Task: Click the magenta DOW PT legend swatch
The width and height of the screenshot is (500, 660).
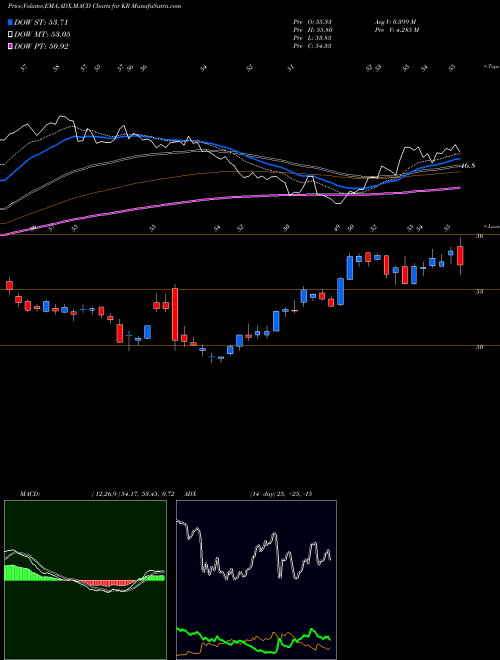Action: (11, 47)
